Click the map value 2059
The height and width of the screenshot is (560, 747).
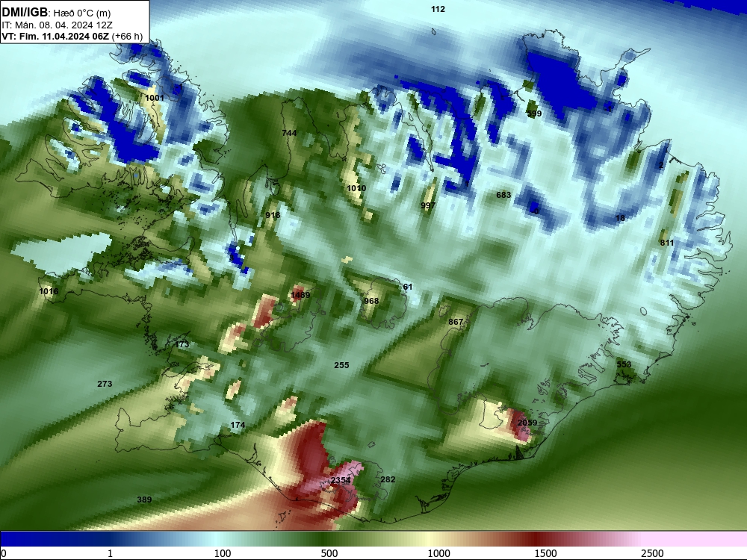pos(527,423)
